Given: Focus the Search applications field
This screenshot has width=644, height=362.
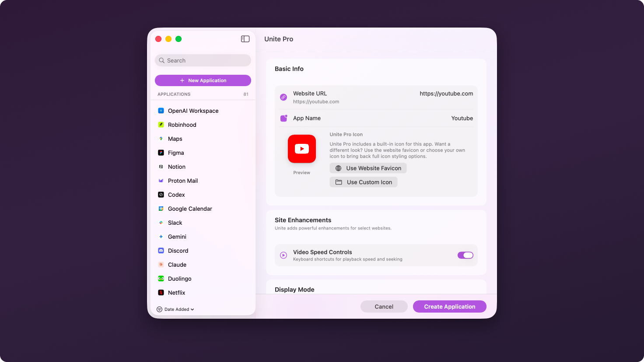Looking at the screenshot, I should pos(203,60).
